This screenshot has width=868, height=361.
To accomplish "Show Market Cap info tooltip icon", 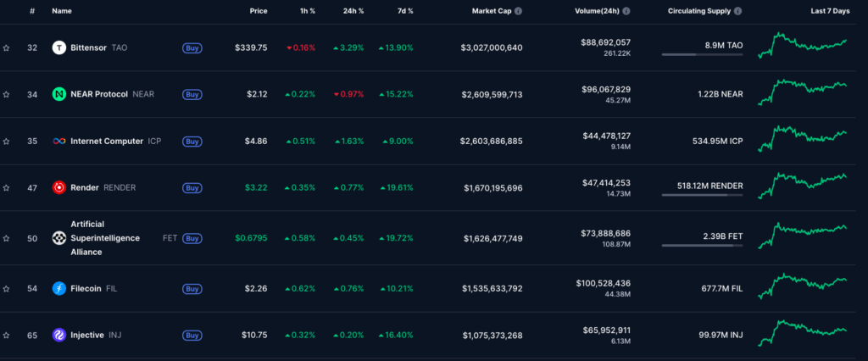I will (518, 11).
